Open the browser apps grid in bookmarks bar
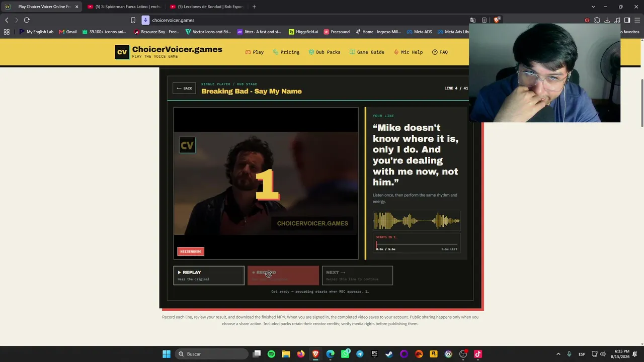The image size is (644, 362). point(7,32)
